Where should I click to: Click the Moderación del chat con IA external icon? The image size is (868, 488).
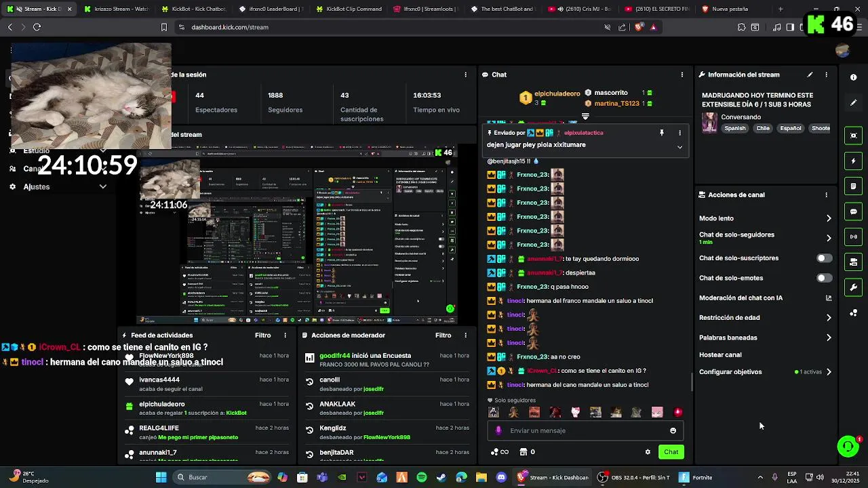pos(829,298)
